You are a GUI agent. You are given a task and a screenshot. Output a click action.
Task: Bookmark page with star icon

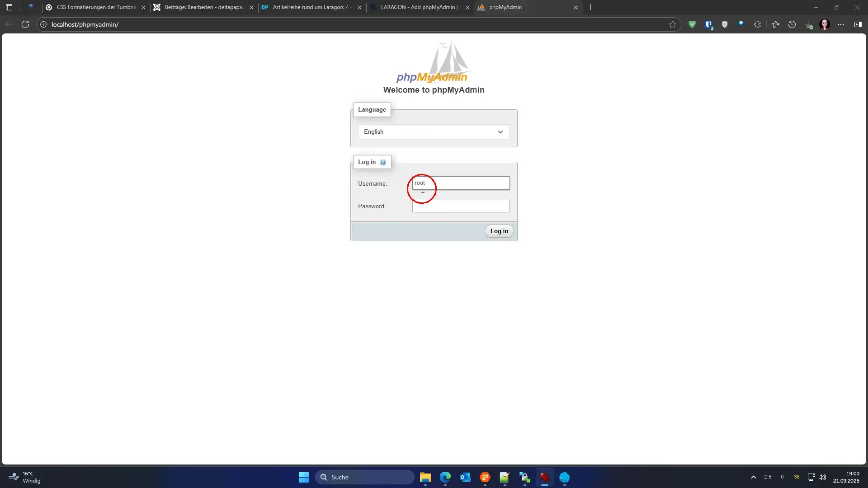[x=672, y=24]
